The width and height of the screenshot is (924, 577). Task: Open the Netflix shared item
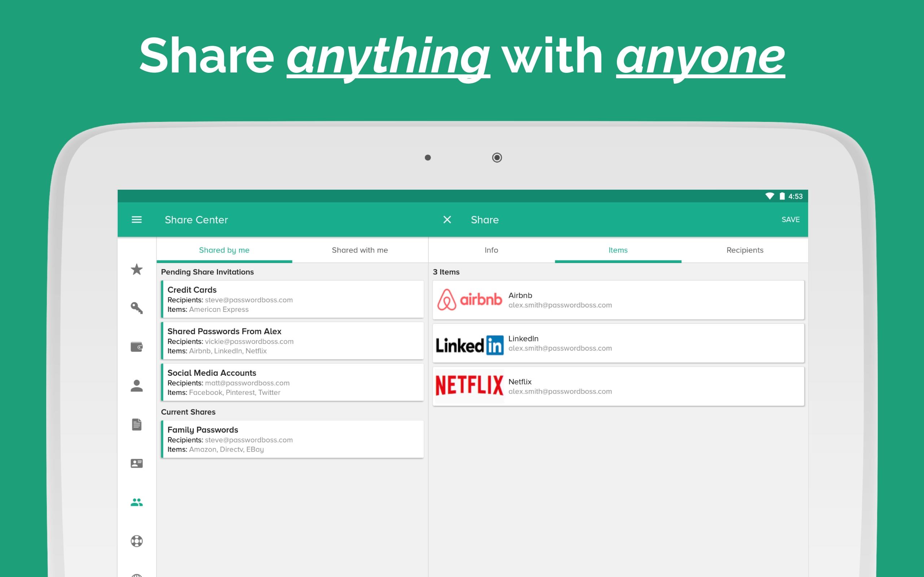pos(619,386)
